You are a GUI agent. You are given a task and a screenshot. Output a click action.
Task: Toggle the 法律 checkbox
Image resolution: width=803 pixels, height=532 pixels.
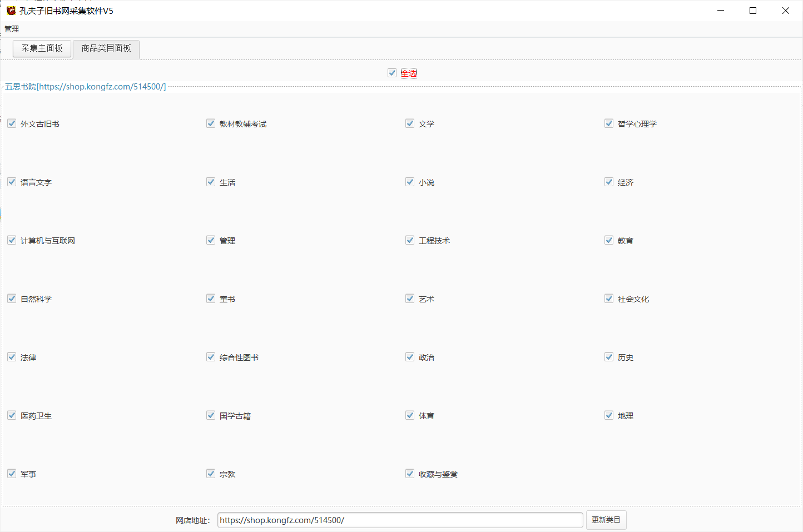[12, 357]
